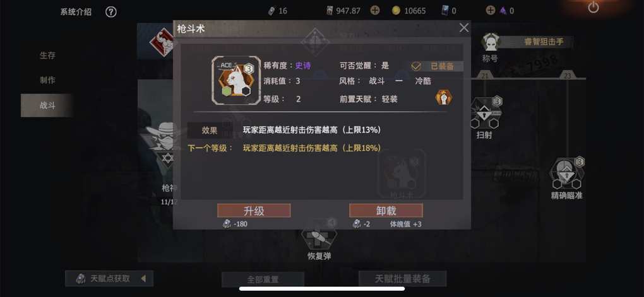Select the 精确瞄准 talent node
Viewport: 644px width, 297px height.
pos(567,173)
